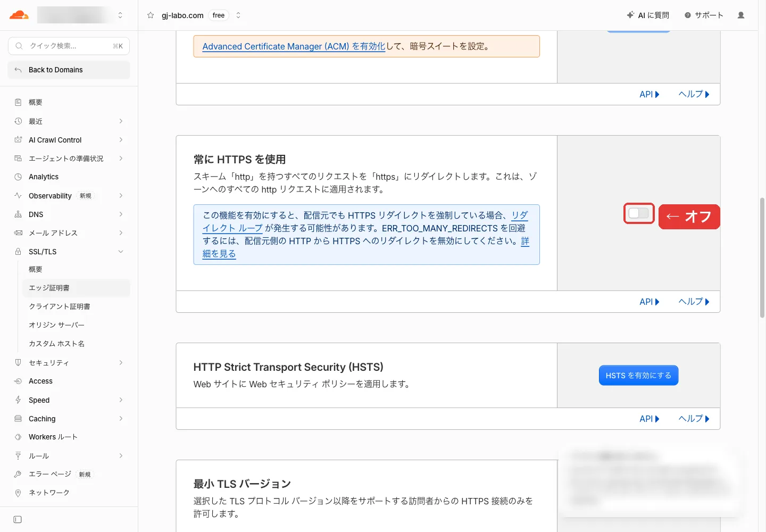Click the 概要 document icon
This screenshot has width=766, height=532.
[x=18, y=102]
